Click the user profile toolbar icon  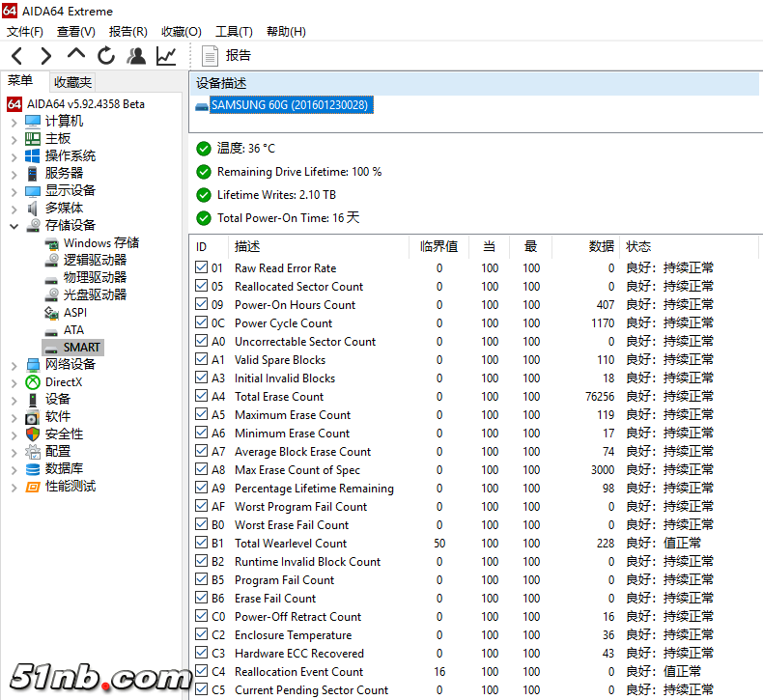(136, 56)
